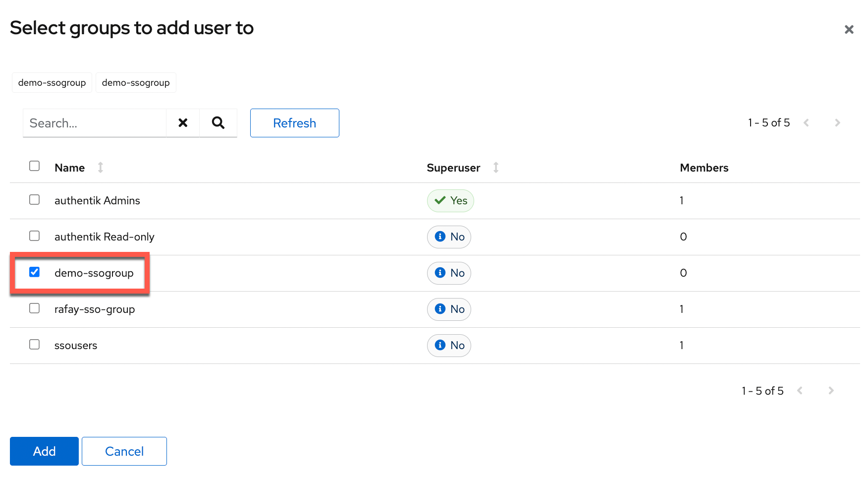This screenshot has width=868, height=480.
Task: Go to next page in bottom pagination
Action: pos(831,391)
